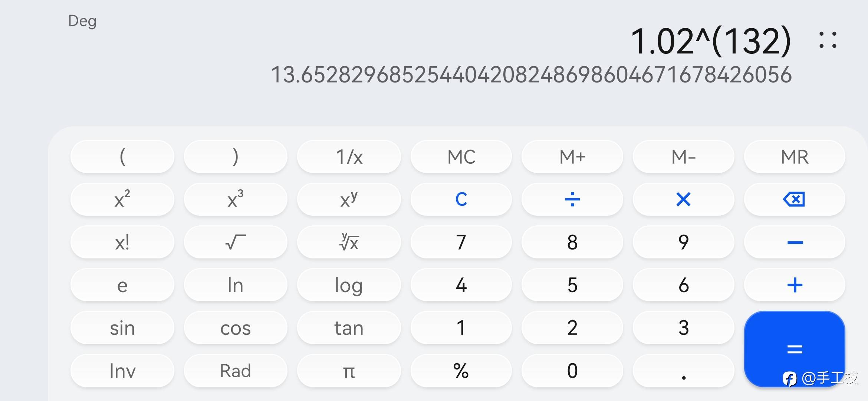Click the MR memory recall key
This screenshot has width=868, height=401.
click(x=795, y=157)
